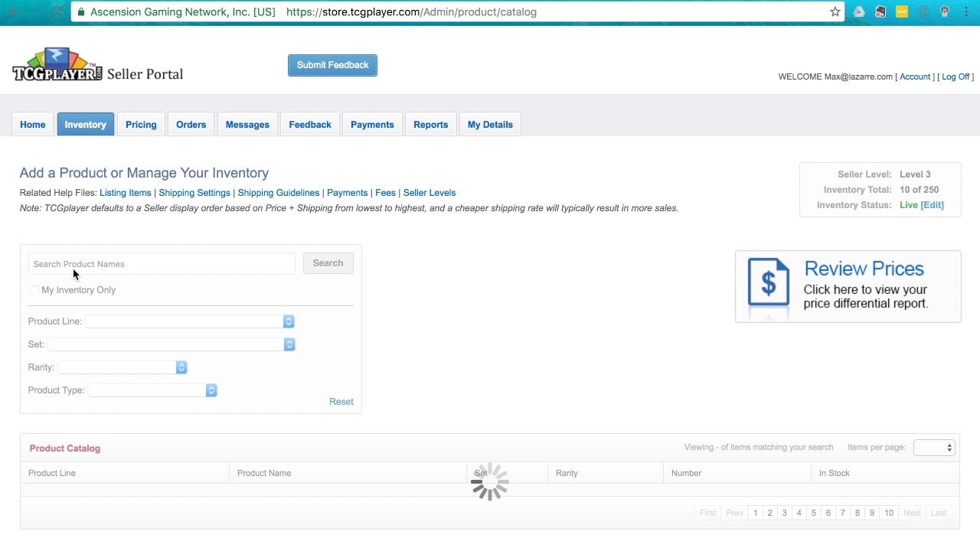
Task: Bookmark page with star icon
Action: pyautogui.click(x=835, y=11)
